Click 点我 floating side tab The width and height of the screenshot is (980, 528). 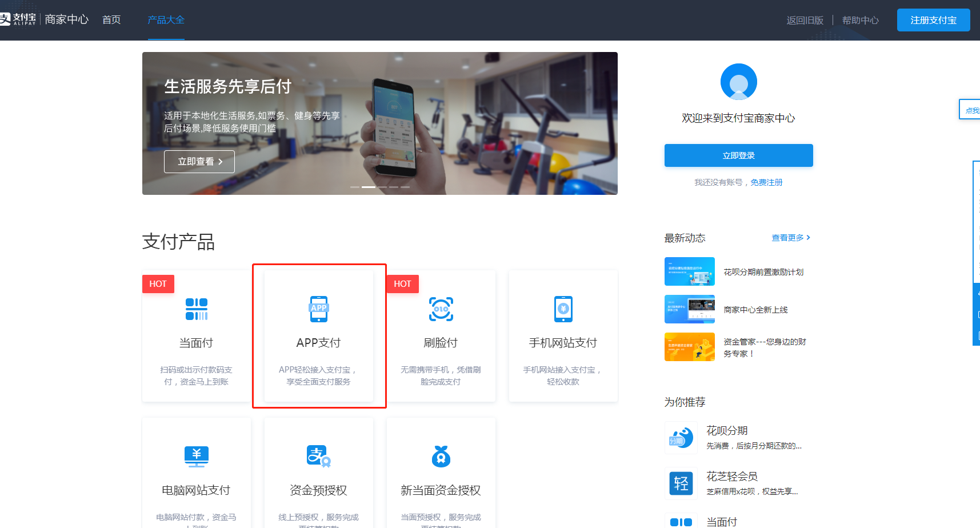point(970,110)
